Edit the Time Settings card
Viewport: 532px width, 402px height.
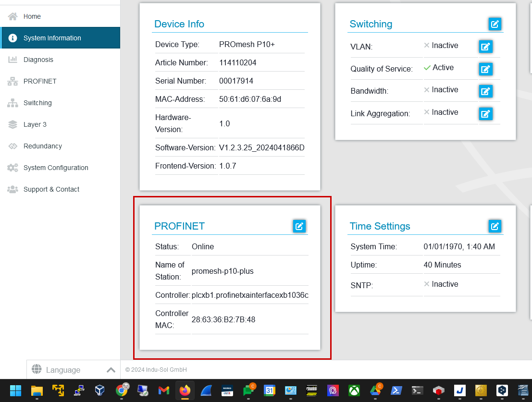pos(495,226)
